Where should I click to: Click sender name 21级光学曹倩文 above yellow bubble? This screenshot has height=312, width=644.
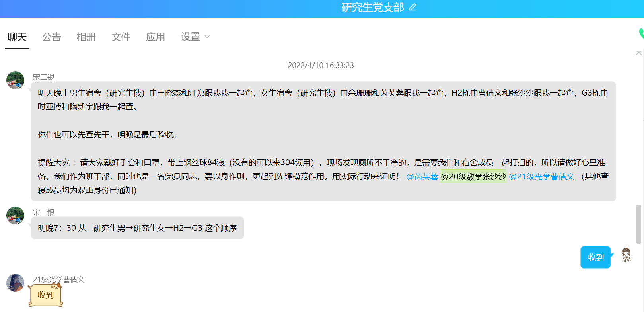(58, 279)
